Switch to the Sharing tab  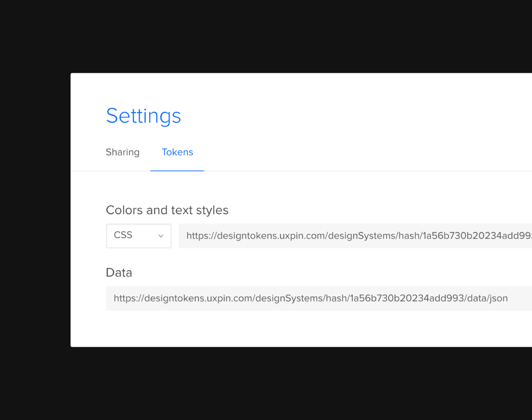tap(122, 152)
